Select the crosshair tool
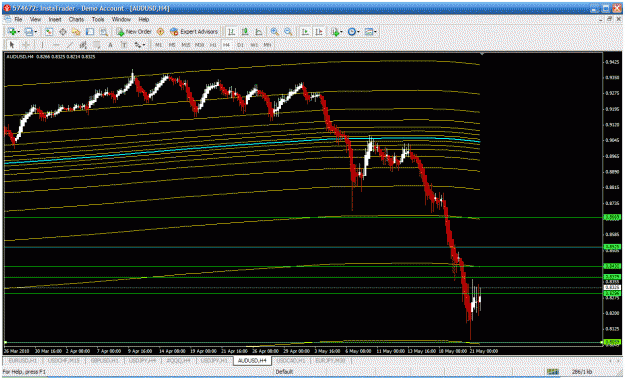625x378 pixels. click(x=26, y=45)
